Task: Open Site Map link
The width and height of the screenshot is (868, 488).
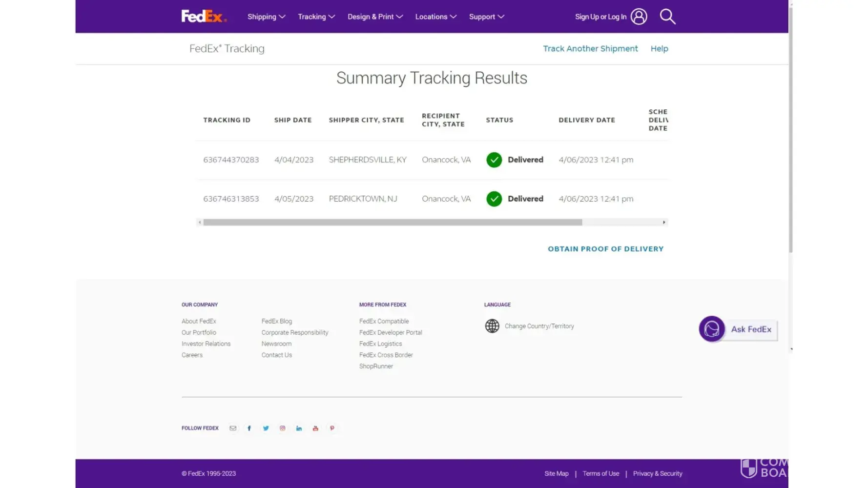Action: pyautogui.click(x=557, y=473)
